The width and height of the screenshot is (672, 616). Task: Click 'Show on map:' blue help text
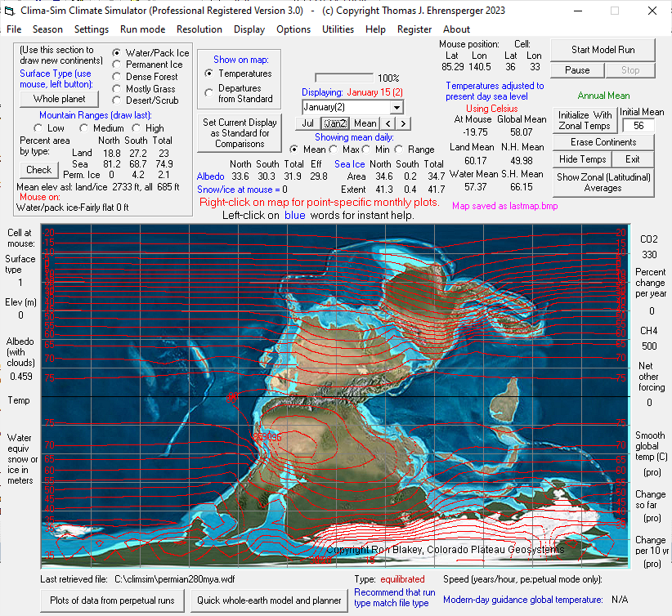coord(241,60)
